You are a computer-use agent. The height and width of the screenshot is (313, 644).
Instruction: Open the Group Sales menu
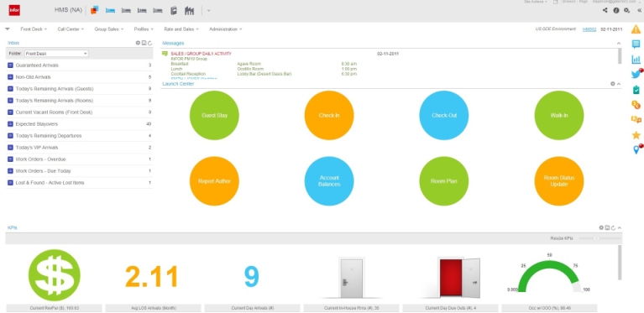109,29
